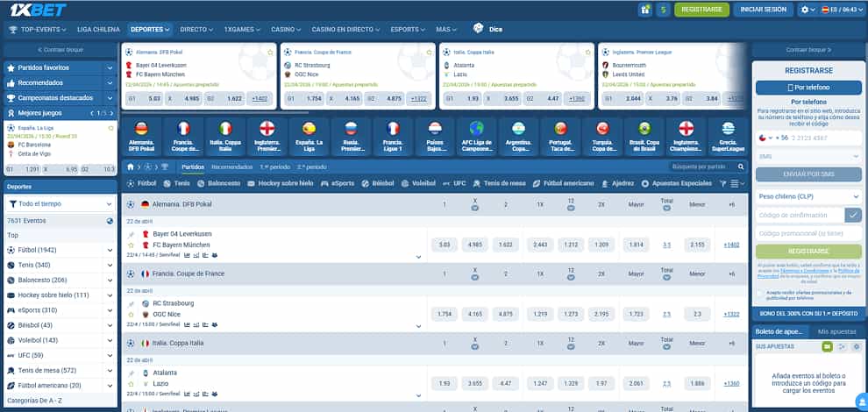
Task: Switch to the 1.er período tab
Action: pyautogui.click(x=274, y=167)
